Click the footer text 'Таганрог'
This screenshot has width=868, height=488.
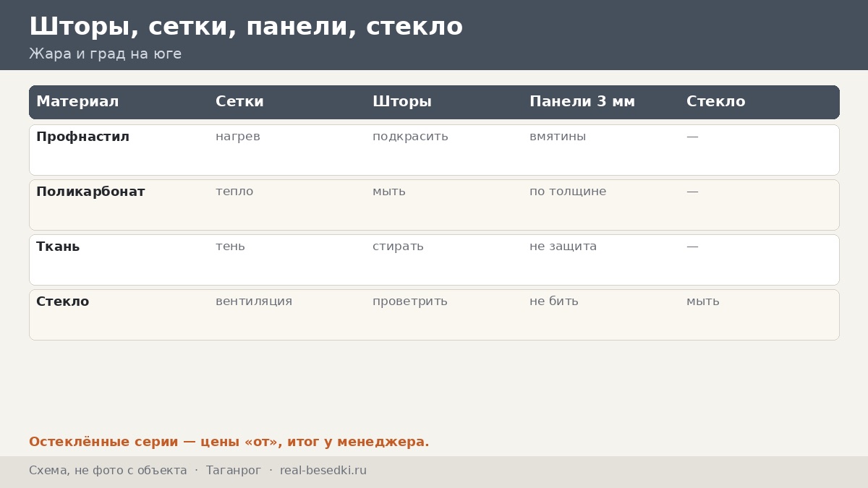click(233, 471)
